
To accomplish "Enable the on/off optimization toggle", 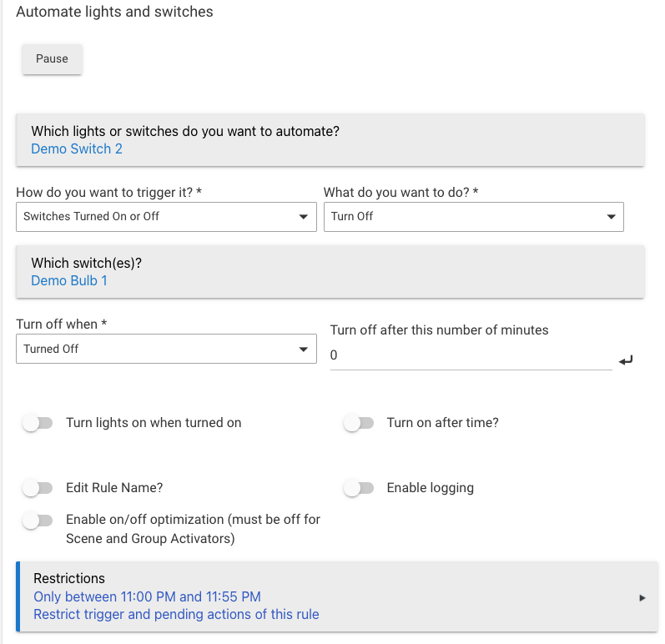I will 37,521.
